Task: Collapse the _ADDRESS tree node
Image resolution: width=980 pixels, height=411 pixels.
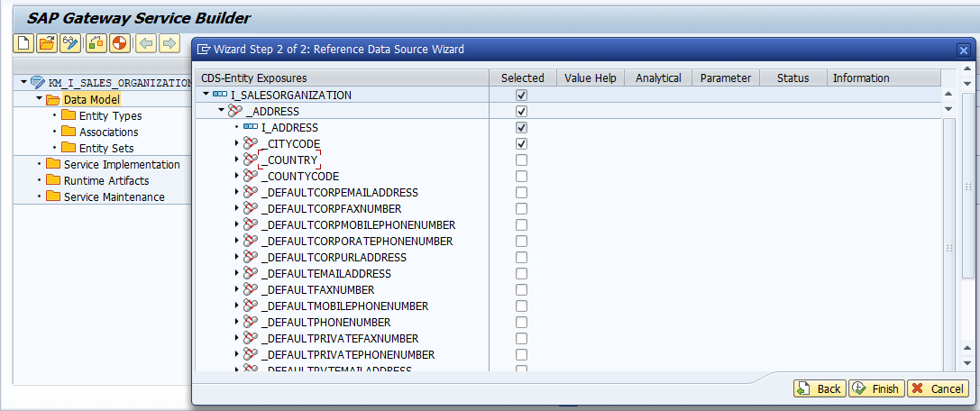Action: [221, 111]
